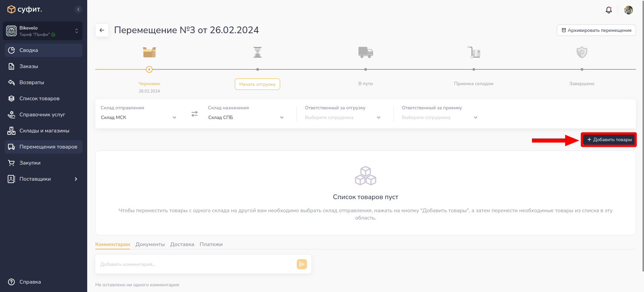Click the Склады и магазины boxes icon
Image resolution: width=644 pixels, height=292 pixels.
11,131
